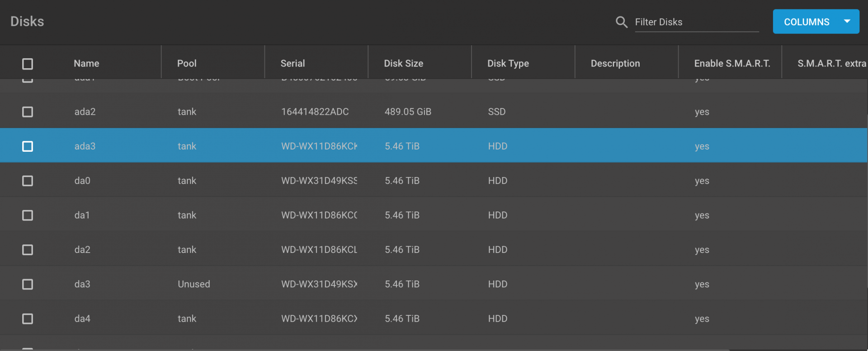Click the Enable S.M.A.R.T. column header
Screen dimensions: 868x351
tap(732, 63)
